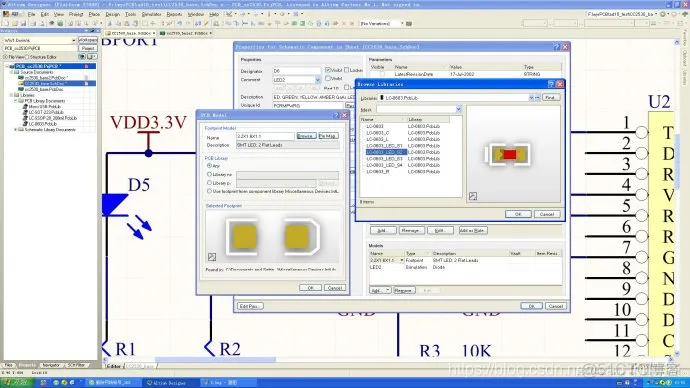Open the Edit menu

coord(45,15)
